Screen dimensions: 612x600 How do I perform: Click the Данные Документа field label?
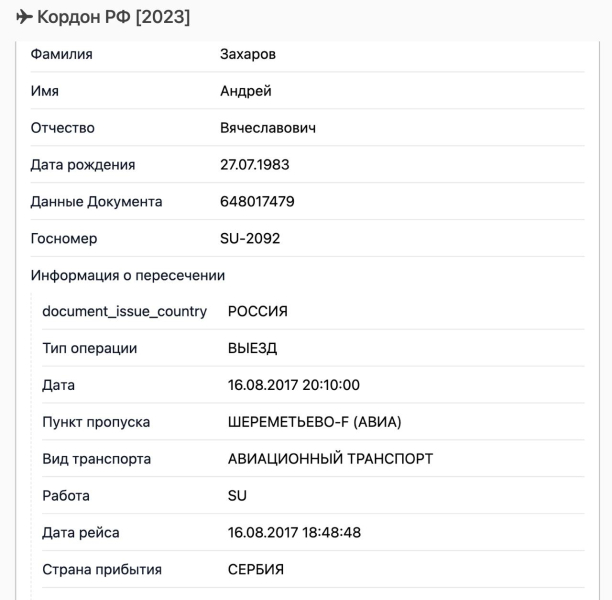[x=96, y=202]
